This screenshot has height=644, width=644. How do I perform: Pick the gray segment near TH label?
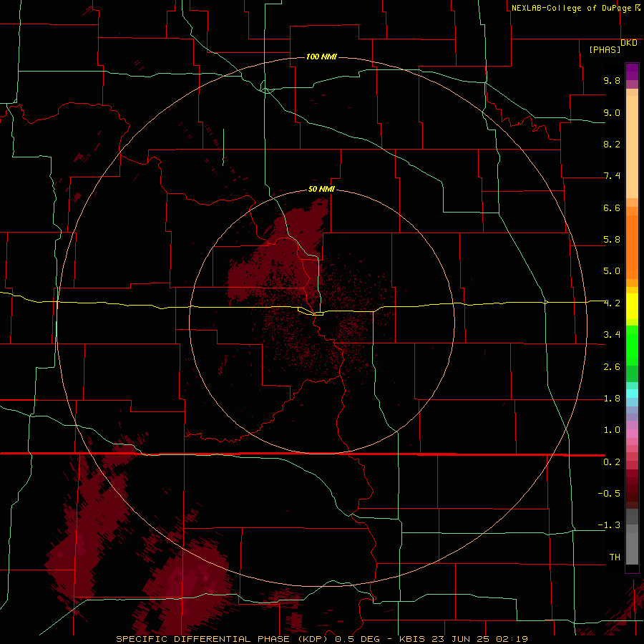632,549
